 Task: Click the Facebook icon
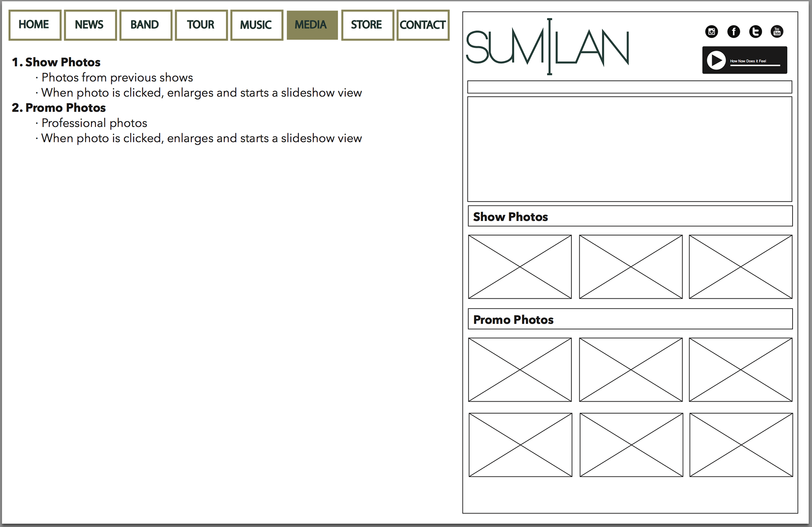point(733,31)
